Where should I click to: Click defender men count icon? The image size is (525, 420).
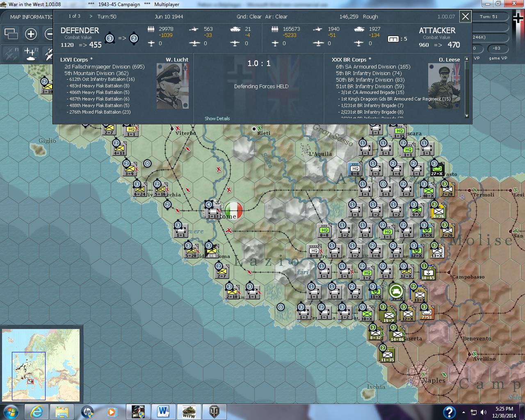coord(151,29)
